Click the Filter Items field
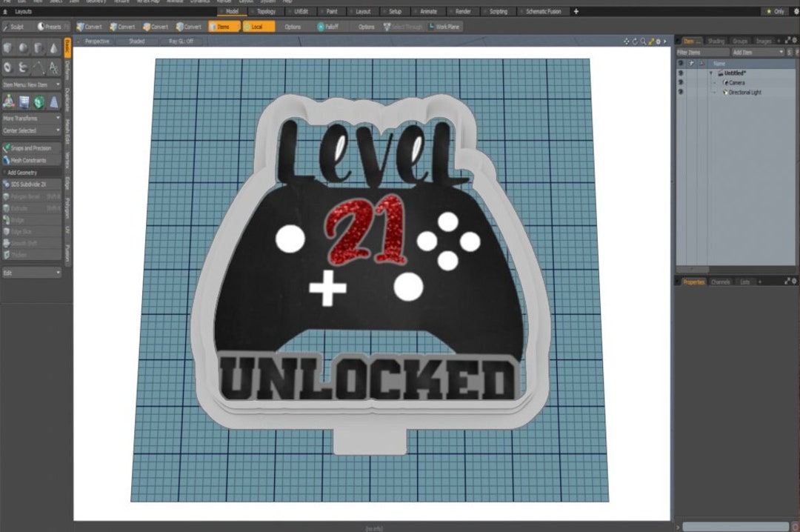Image resolution: width=800 pixels, height=532 pixels. click(x=692, y=52)
